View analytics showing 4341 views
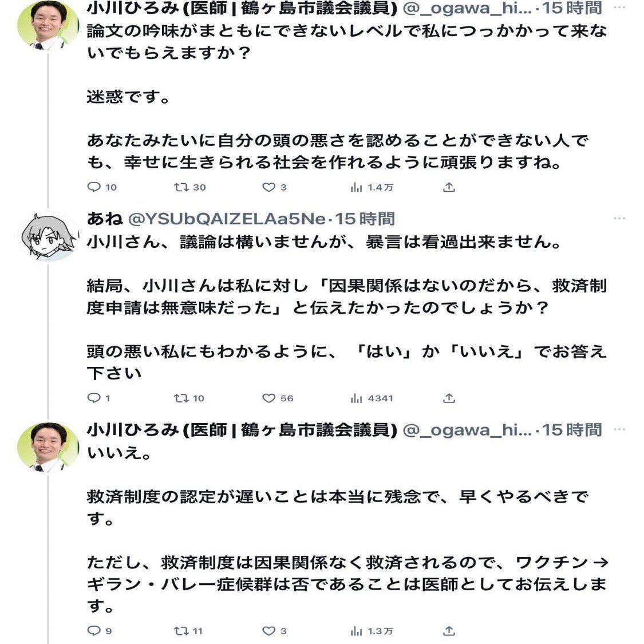This screenshot has height=644, width=644. (x=372, y=398)
